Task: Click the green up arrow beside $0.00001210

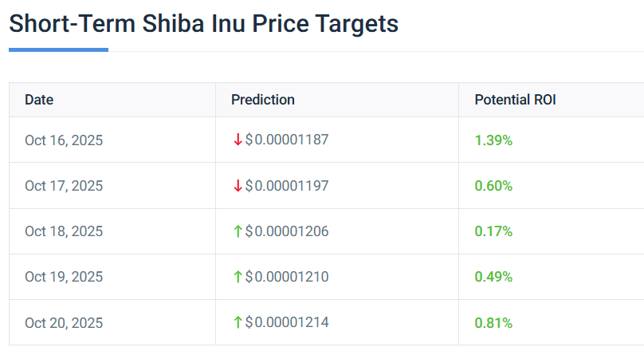Action: click(x=238, y=277)
